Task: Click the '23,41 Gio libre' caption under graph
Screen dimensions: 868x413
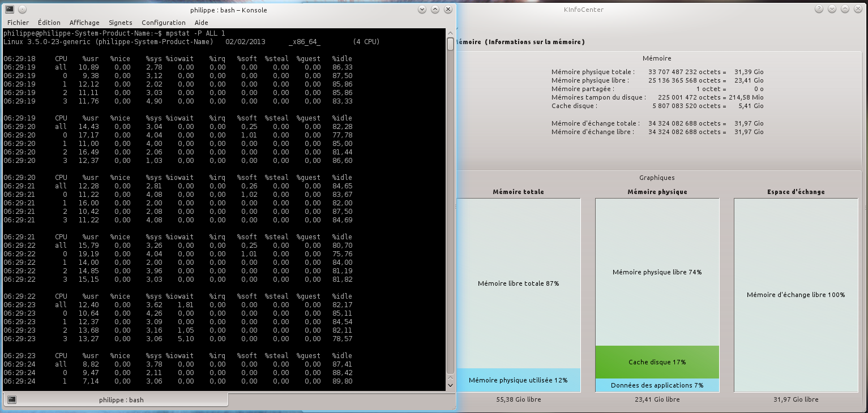Action: point(657,399)
